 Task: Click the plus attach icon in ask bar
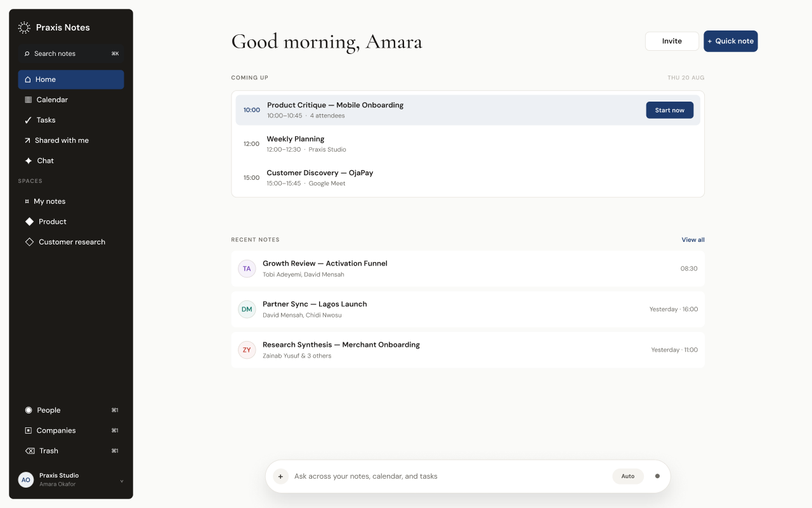(280, 476)
